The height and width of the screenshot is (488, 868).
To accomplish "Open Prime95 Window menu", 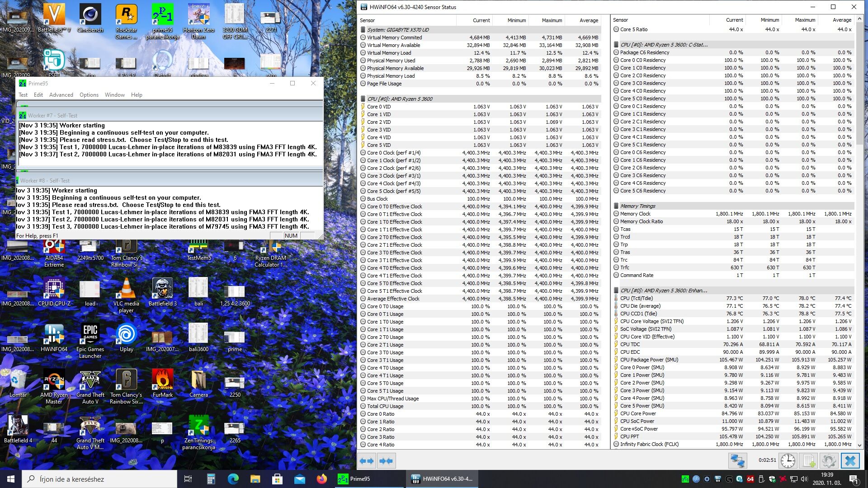I will point(115,95).
